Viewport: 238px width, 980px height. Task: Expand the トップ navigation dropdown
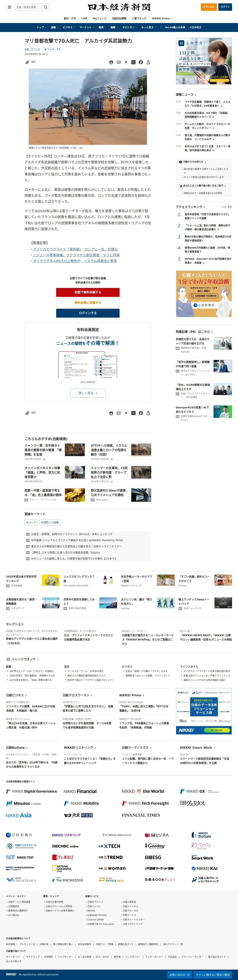(x=42, y=27)
